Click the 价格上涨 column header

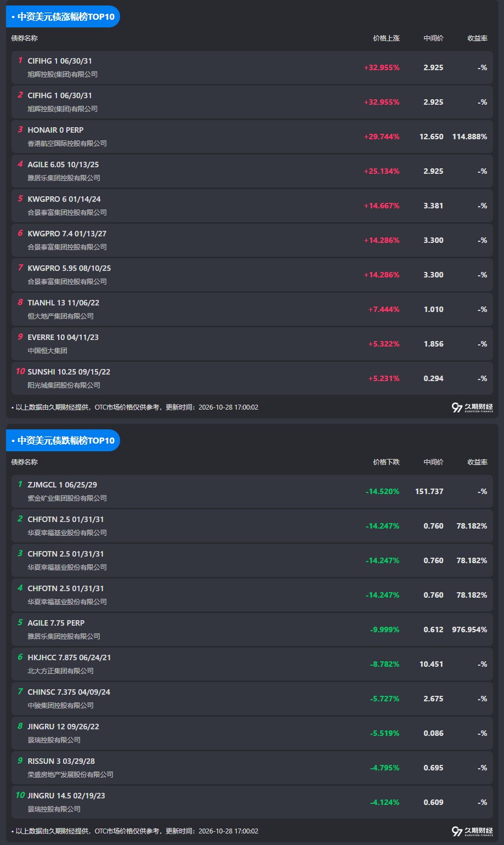(386, 38)
